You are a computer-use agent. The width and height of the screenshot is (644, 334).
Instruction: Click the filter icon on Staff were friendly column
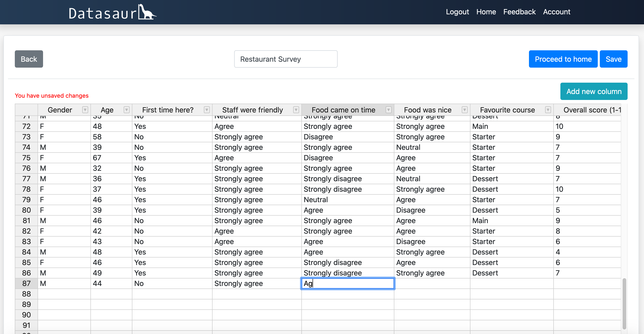pos(297,110)
